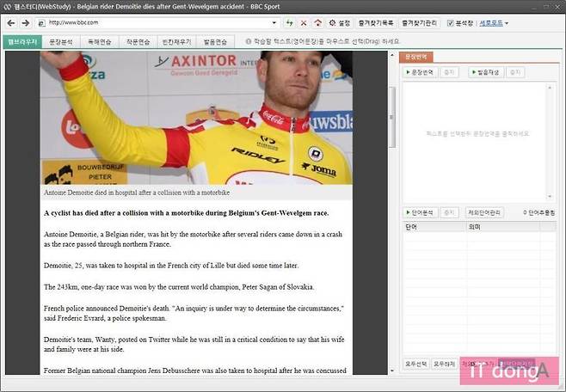Viewport: 566px width, 392px height.
Task: Click the cyclist photo in the article
Action: 196,118
